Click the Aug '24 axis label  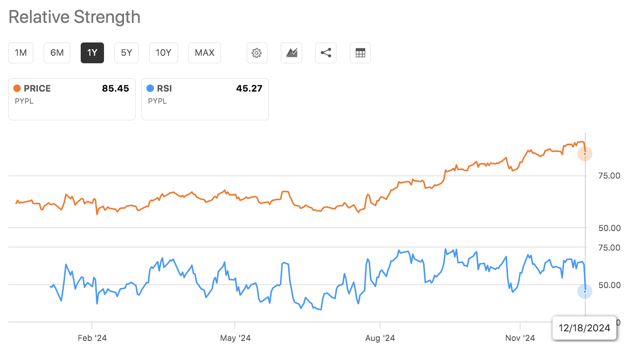click(380, 338)
